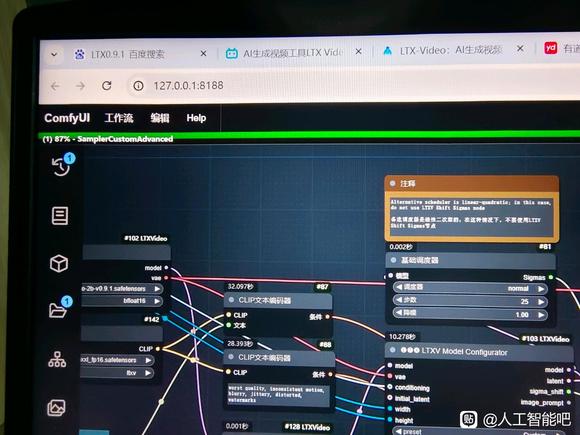Click the height input socket
This screenshot has width=580, height=435.
[390, 420]
